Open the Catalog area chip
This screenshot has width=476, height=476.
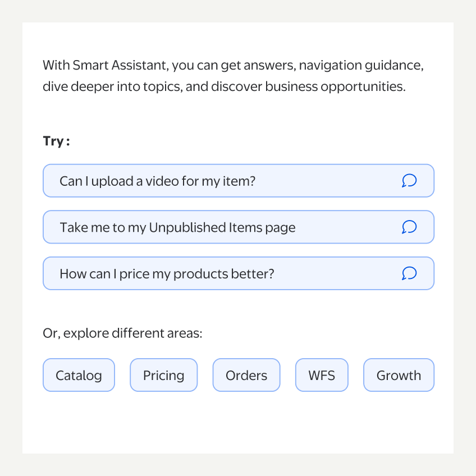79,375
